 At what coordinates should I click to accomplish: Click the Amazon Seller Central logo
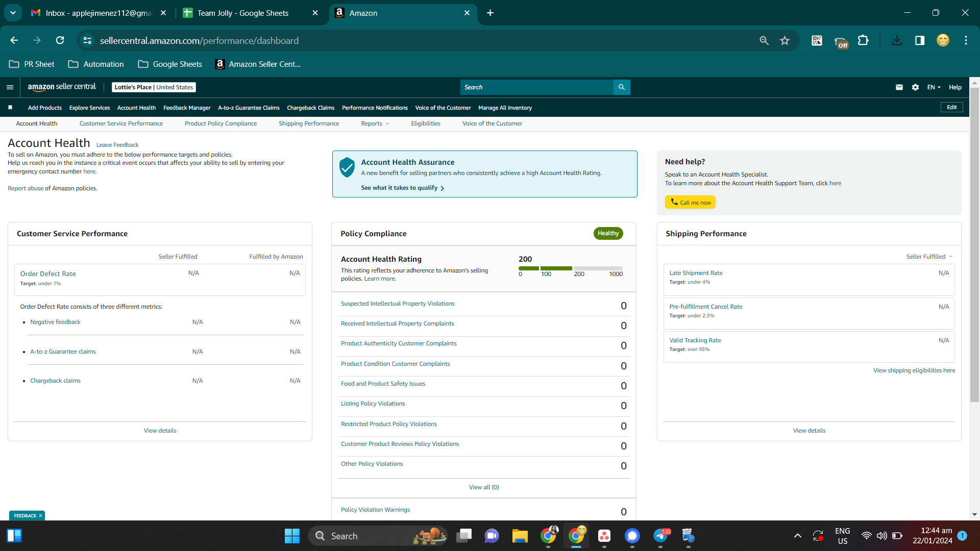(62, 87)
